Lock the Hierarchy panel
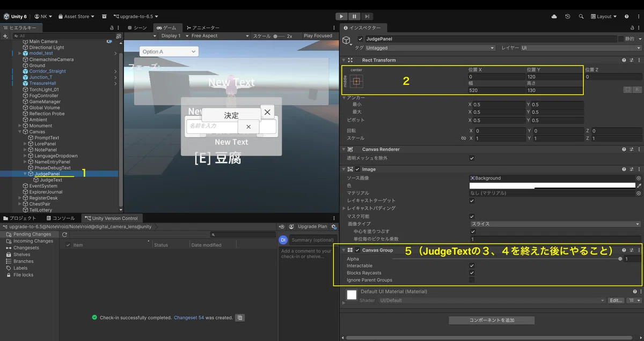 [x=112, y=28]
